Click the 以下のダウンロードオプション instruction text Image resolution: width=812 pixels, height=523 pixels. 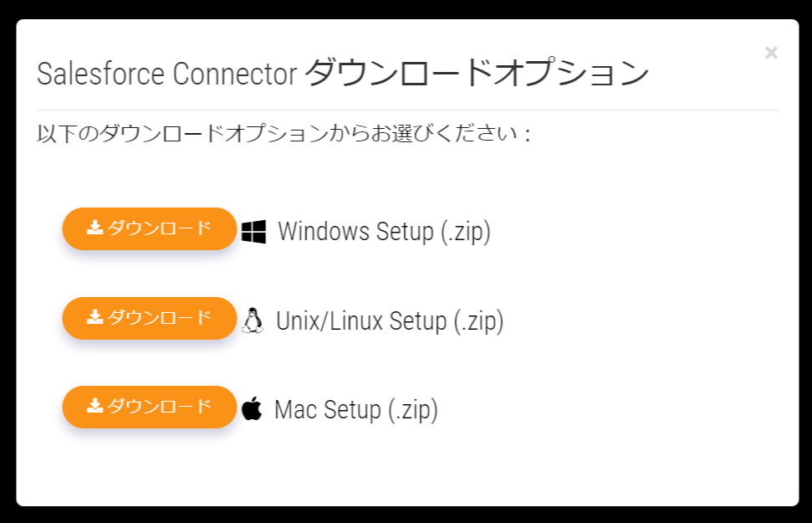tap(284, 134)
